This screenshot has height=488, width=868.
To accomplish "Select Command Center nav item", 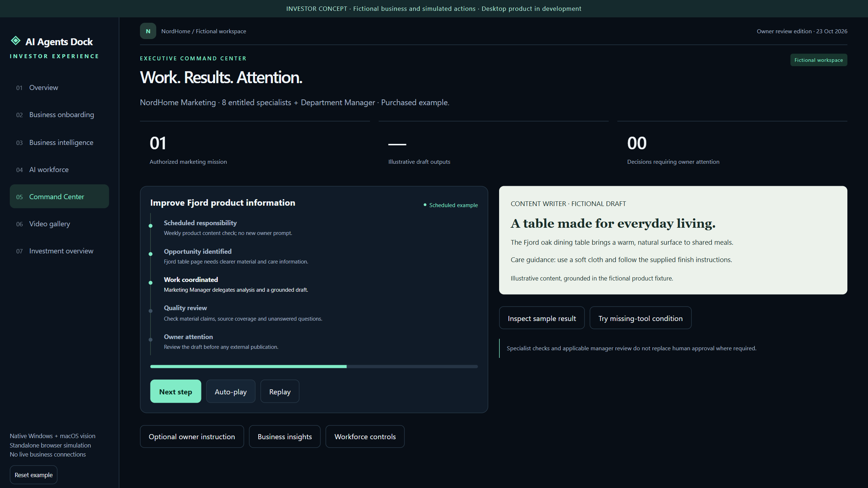I will pyautogui.click(x=59, y=196).
